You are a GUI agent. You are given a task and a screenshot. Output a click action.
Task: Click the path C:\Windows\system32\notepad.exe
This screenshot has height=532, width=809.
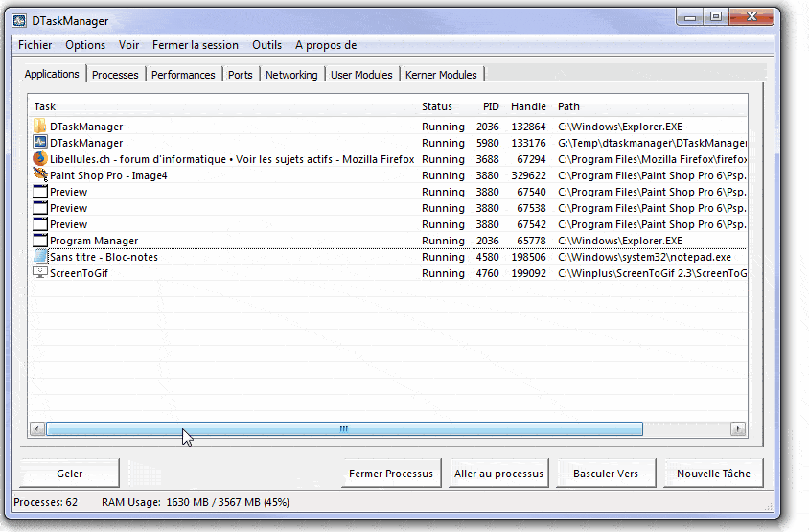644,257
